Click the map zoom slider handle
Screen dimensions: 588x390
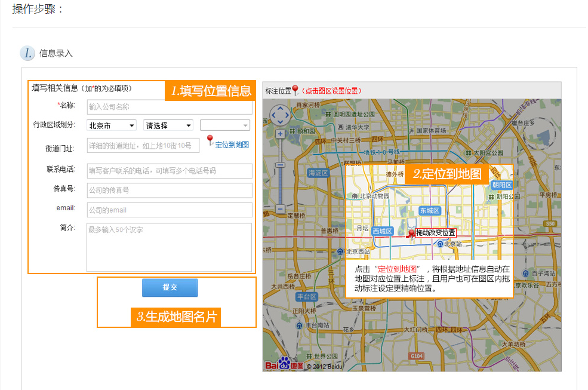coord(280,165)
